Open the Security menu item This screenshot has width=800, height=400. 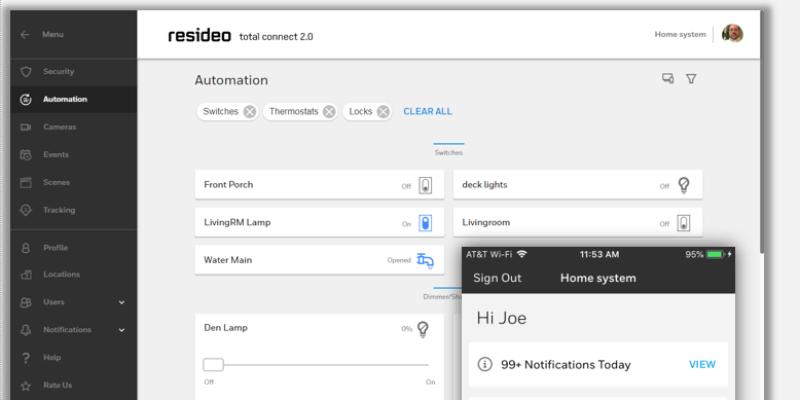(x=58, y=72)
